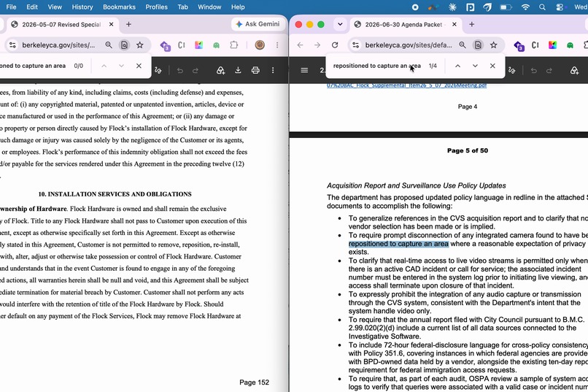Open more actions menu in left PDF toolbar
588x392 pixels.
(273, 70)
